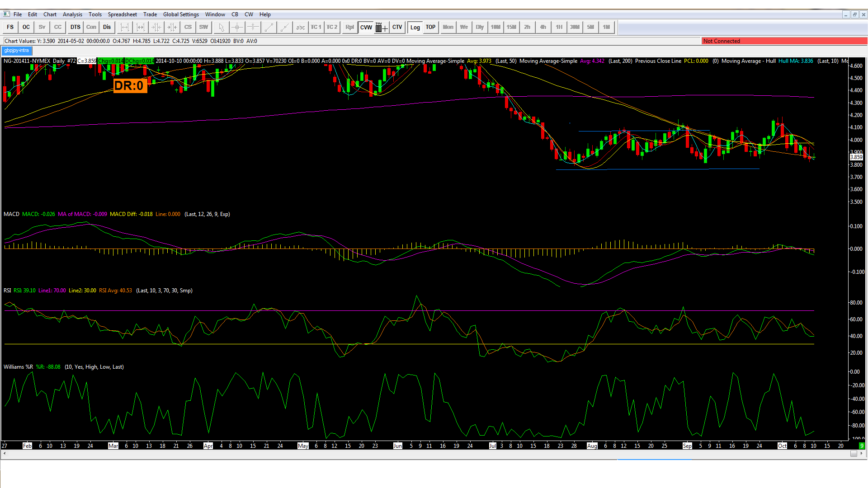The width and height of the screenshot is (868, 488).
Task: Toggle the Log scale button
Action: 415,27
